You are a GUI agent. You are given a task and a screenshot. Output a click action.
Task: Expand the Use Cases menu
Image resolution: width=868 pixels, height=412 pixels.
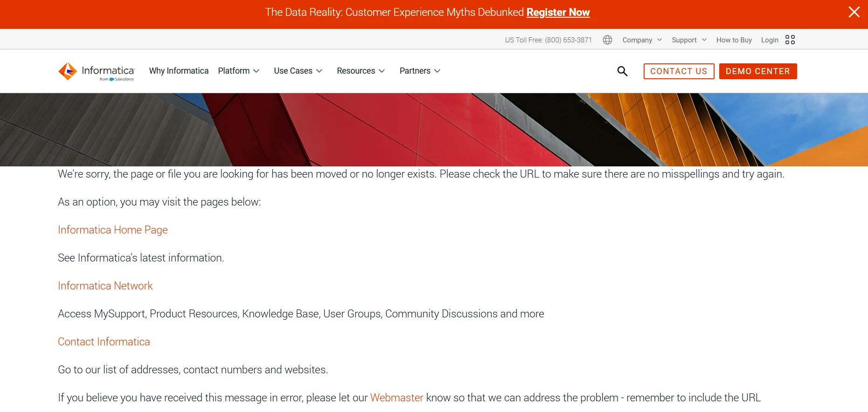click(298, 71)
